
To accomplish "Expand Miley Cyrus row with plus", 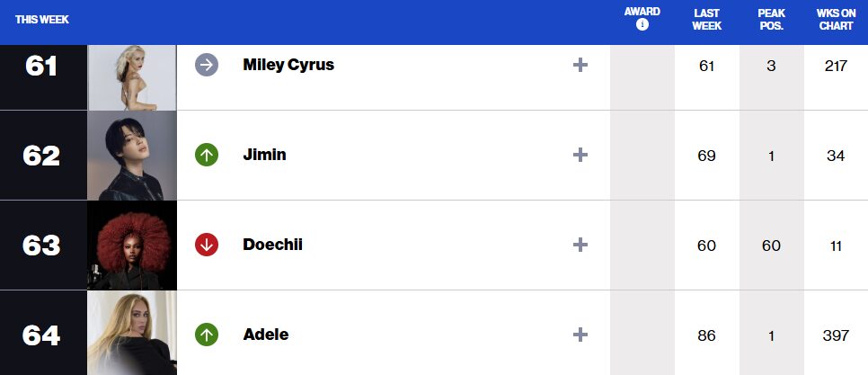I will pos(580,65).
